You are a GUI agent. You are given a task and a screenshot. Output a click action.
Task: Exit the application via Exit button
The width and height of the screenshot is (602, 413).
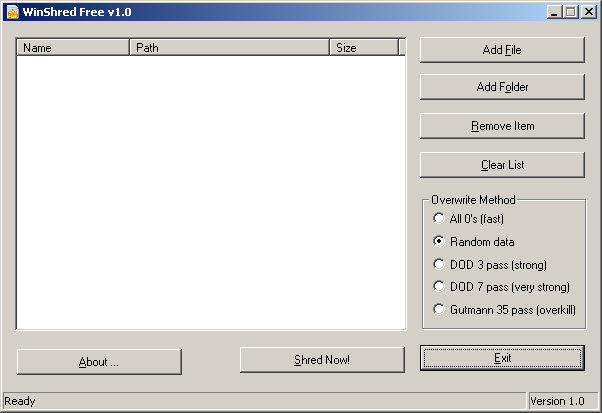502,358
